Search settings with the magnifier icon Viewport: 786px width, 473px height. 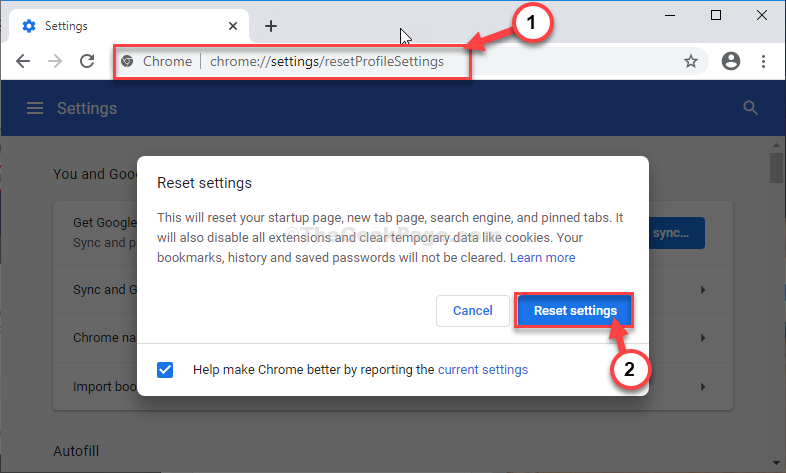coord(750,108)
